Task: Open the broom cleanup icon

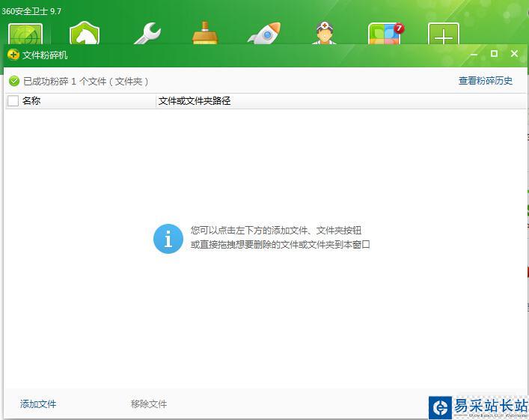Action: click(x=205, y=33)
